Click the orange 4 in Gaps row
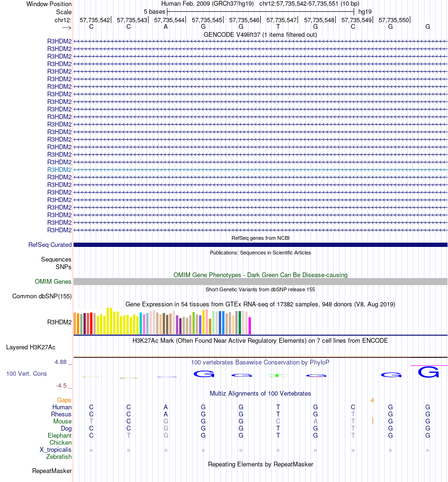Viewport: 448px width, 482px height. click(x=372, y=400)
